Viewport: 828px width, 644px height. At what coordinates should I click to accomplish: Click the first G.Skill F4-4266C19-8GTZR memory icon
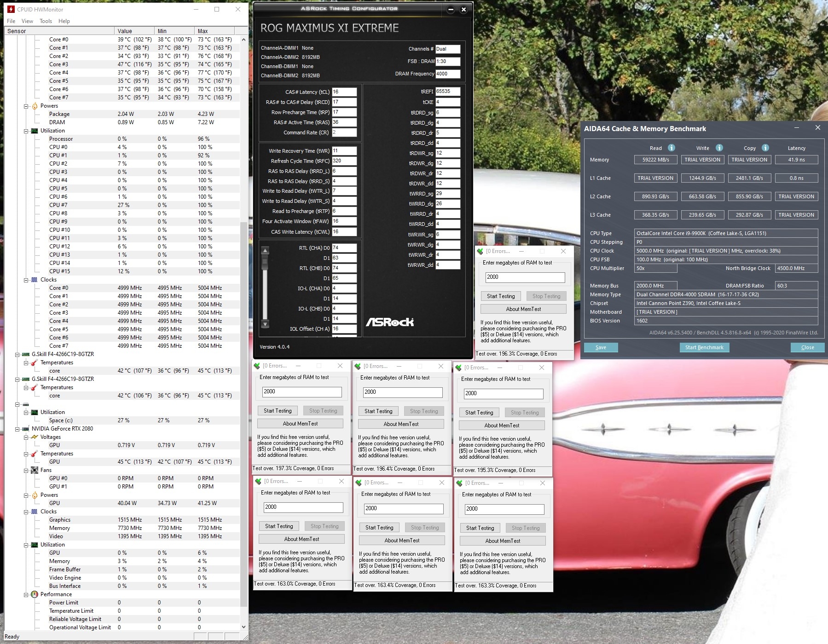pos(26,354)
